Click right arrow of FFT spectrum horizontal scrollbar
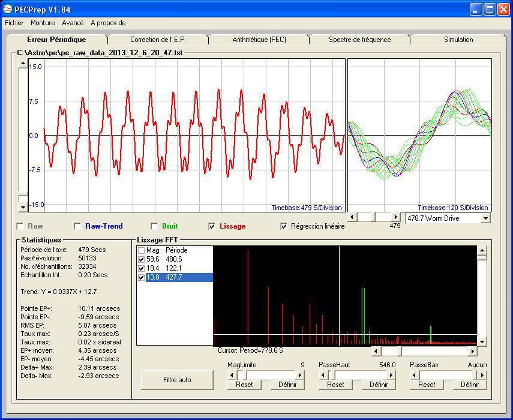Viewport: 513px width, 420px height. point(472,351)
